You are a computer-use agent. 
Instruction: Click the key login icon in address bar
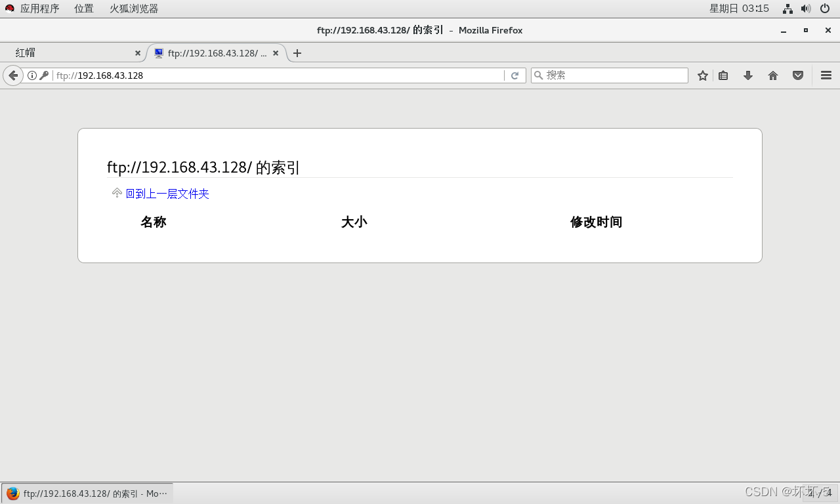pos(44,75)
